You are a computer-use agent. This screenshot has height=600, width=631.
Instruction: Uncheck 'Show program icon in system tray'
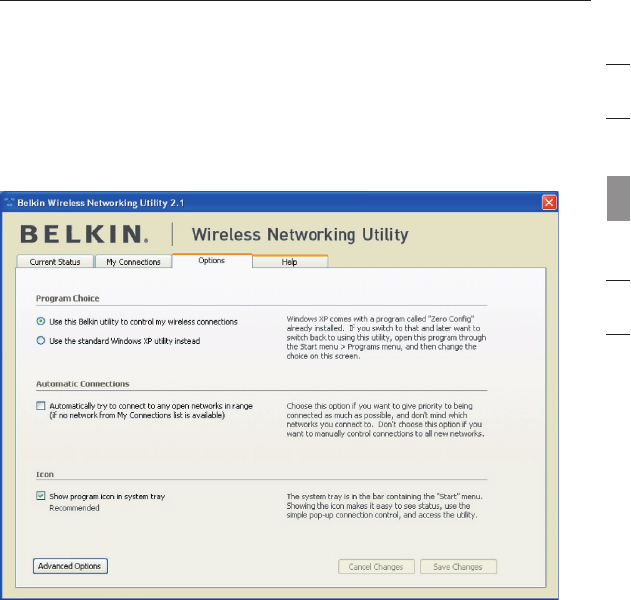[41, 496]
